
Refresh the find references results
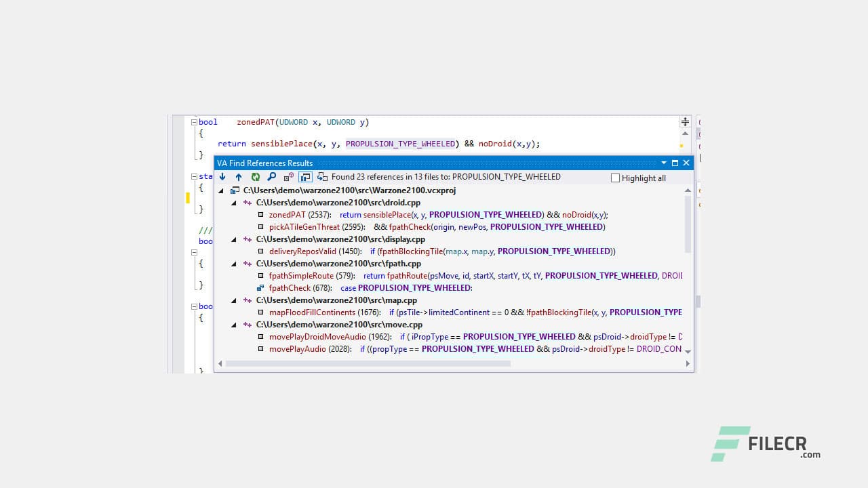tap(256, 177)
